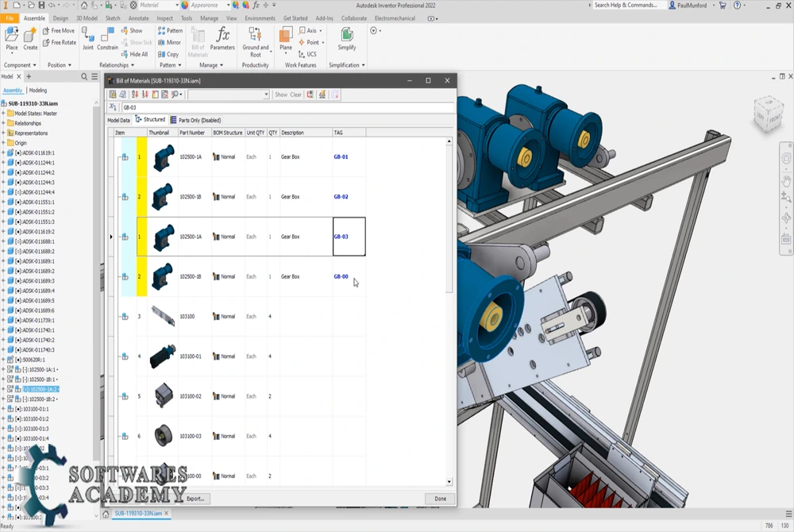Click the Mirror tool

(x=169, y=43)
